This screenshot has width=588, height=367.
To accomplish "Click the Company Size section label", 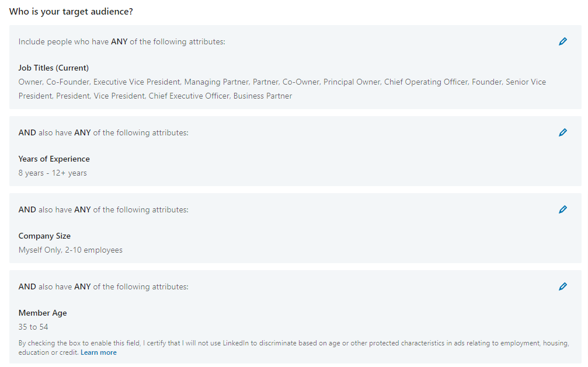I will click(x=44, y=236).
